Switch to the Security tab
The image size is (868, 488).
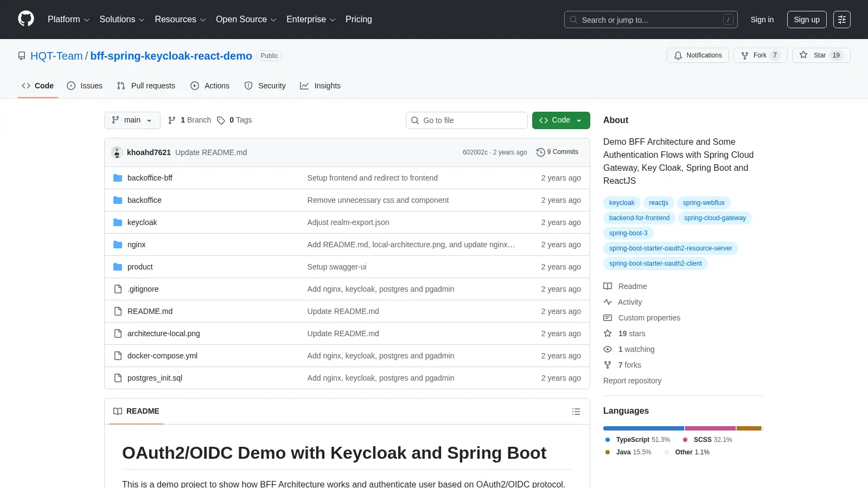coord(265,86)
